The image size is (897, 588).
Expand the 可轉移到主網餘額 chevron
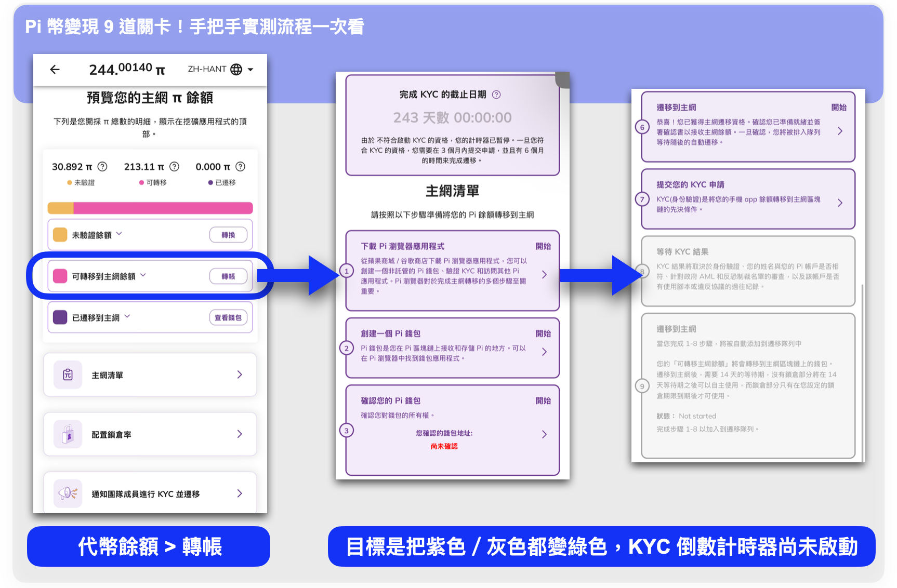(143, 275)
